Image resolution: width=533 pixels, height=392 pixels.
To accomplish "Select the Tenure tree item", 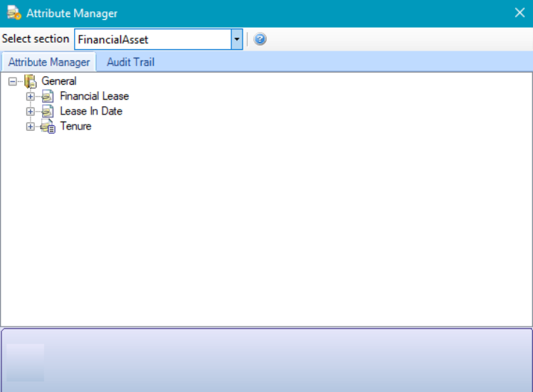I will click(x=75, y=127).
